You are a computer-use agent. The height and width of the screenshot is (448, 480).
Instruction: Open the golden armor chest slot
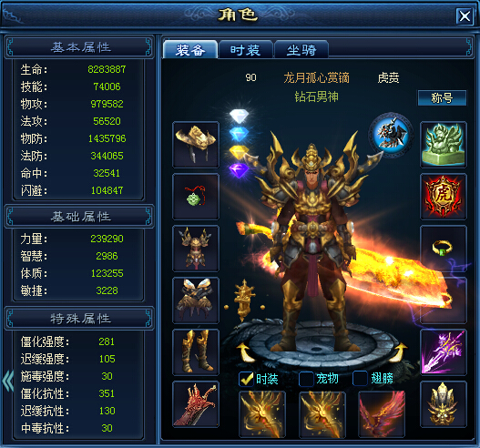pos(196,249)
